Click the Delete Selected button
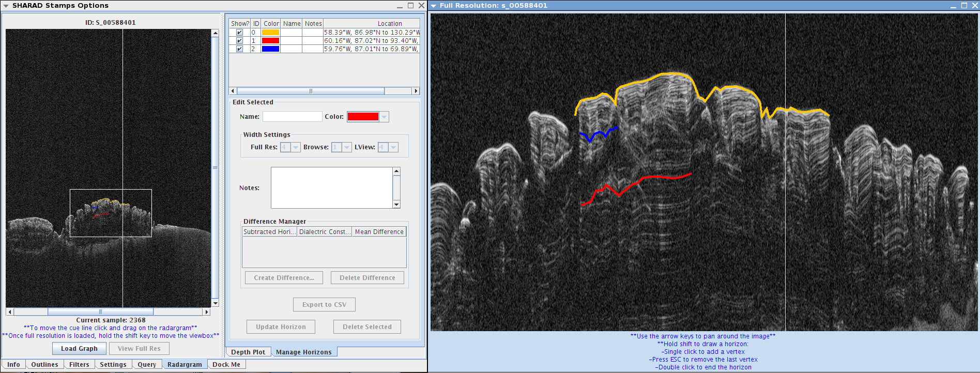Viewport: 980px width, 373px height. (367, 327)
